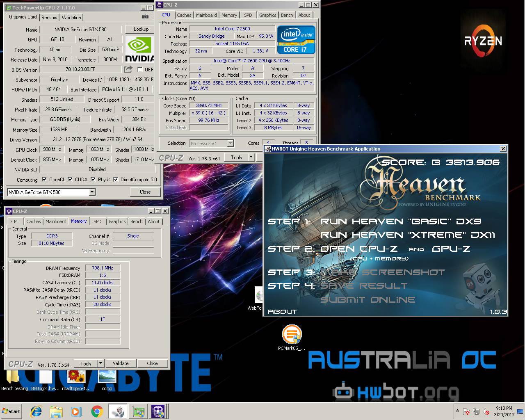
Task: Open Internet Explorer from the taskbar
Action: [x=36, y=411]
